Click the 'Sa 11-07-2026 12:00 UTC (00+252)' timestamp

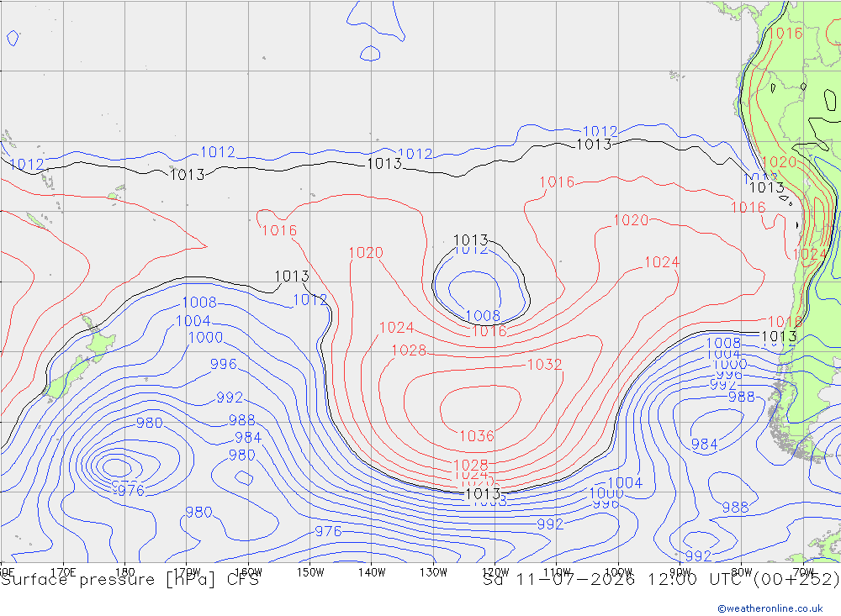point(661,580)
